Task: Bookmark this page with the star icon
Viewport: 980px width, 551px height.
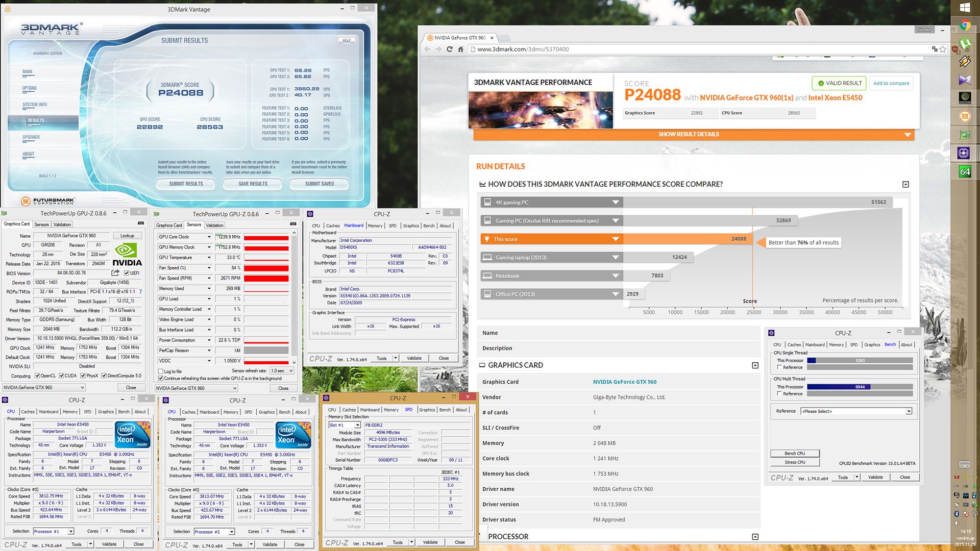Action: pos(943,49)
